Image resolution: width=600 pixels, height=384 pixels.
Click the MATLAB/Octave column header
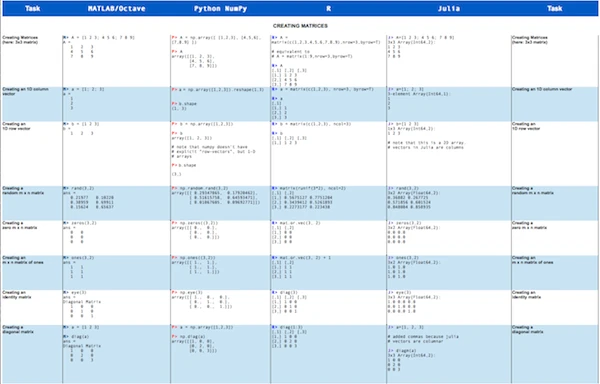[x=116, y=8]
